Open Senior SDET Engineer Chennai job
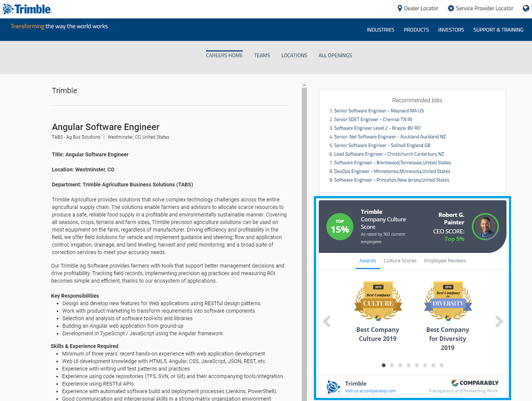The height and width of the screenshot is (401, 532). (x=373, y=119)
